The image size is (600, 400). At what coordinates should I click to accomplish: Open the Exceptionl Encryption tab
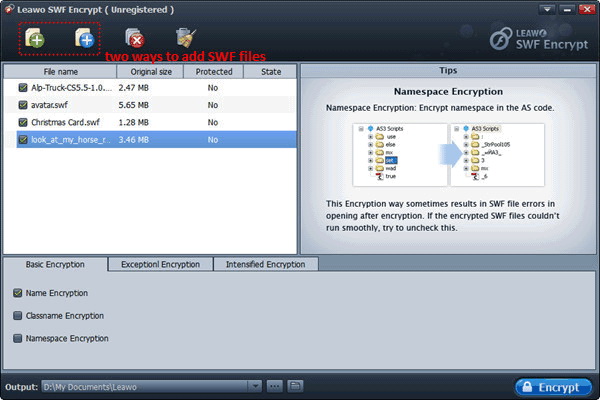tap(160, 264)
